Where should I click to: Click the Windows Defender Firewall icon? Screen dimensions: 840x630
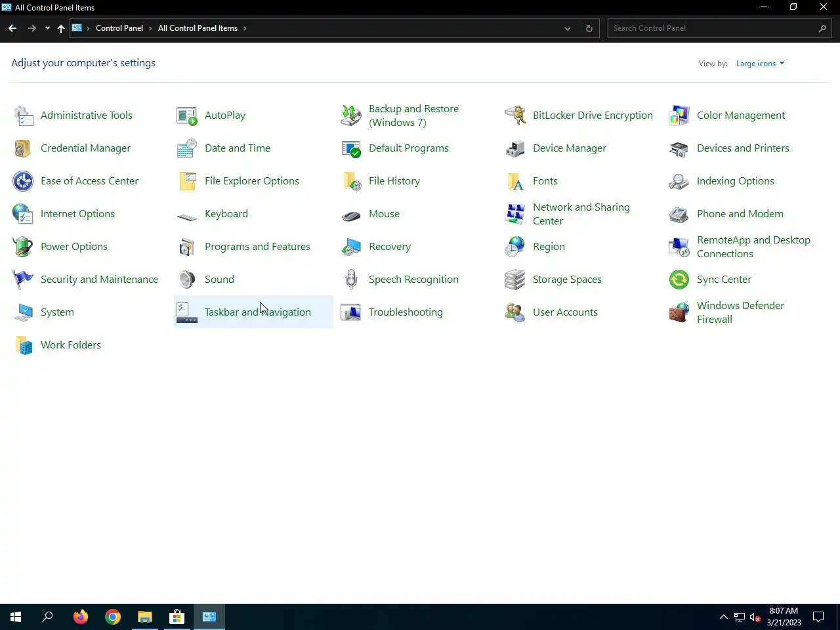(679, 312)
